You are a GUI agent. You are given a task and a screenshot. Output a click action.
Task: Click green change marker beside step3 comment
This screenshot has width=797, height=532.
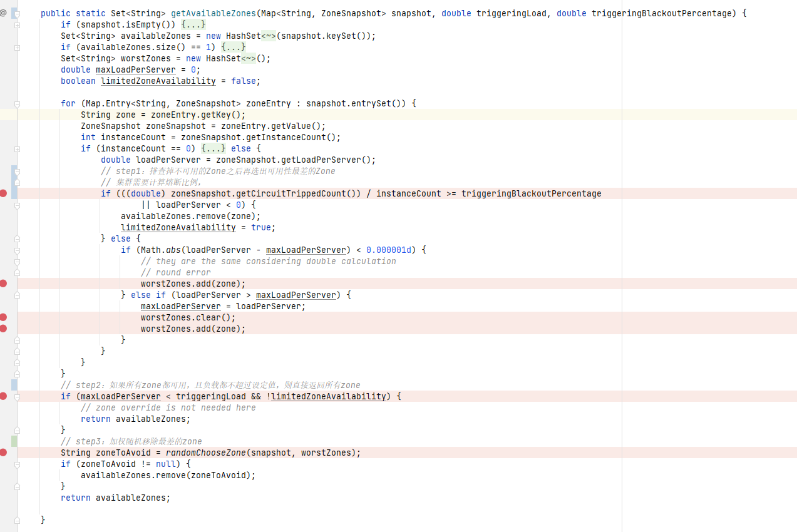pyautogui.click(x=14, y=441)
